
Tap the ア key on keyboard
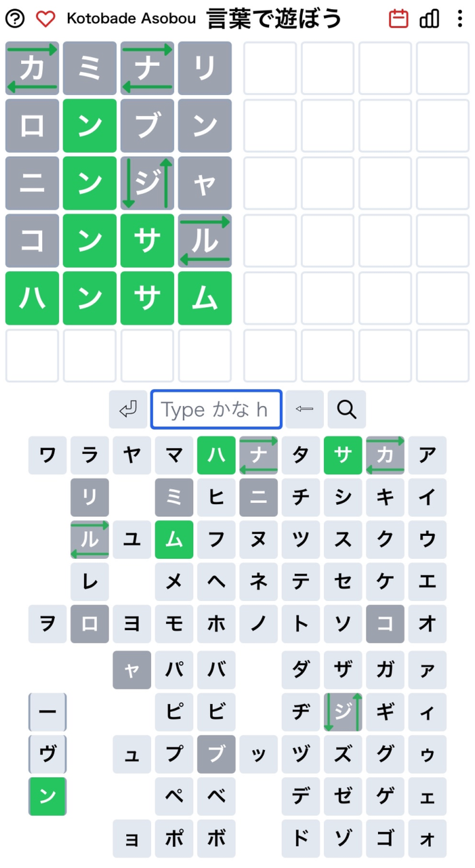tap(427, 455)
